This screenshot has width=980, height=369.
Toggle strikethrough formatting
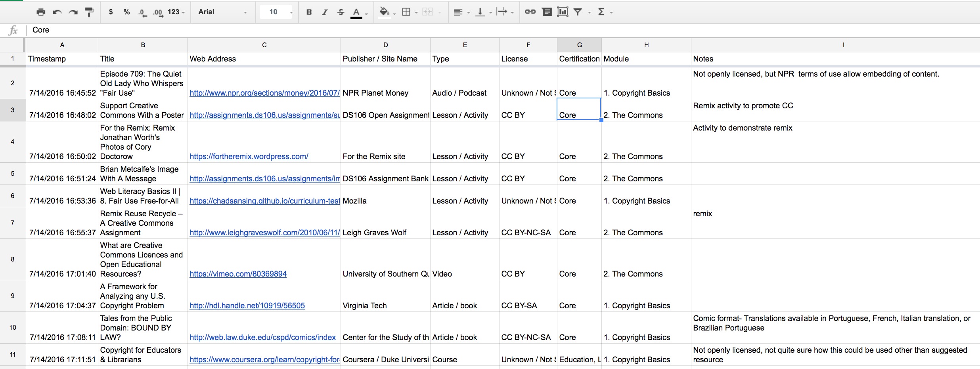pyautogui.click(x=341, y=12)
